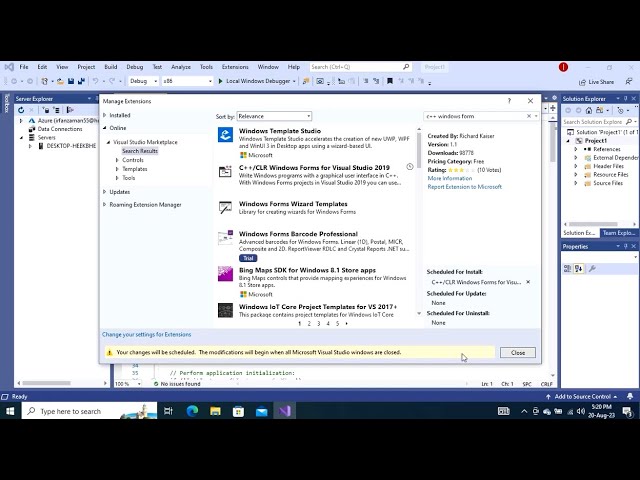Expand Azure node in Server Explorer
Image resolution: width=640 pixels, height=480 pixels.
(21, 120)
